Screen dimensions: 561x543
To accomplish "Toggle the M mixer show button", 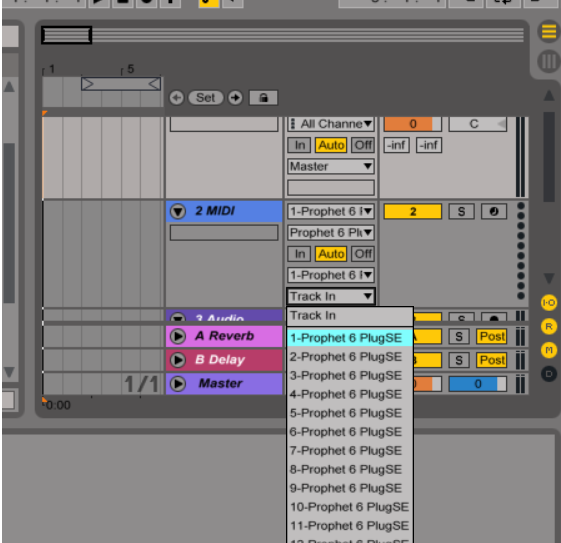I will (549, 350).
